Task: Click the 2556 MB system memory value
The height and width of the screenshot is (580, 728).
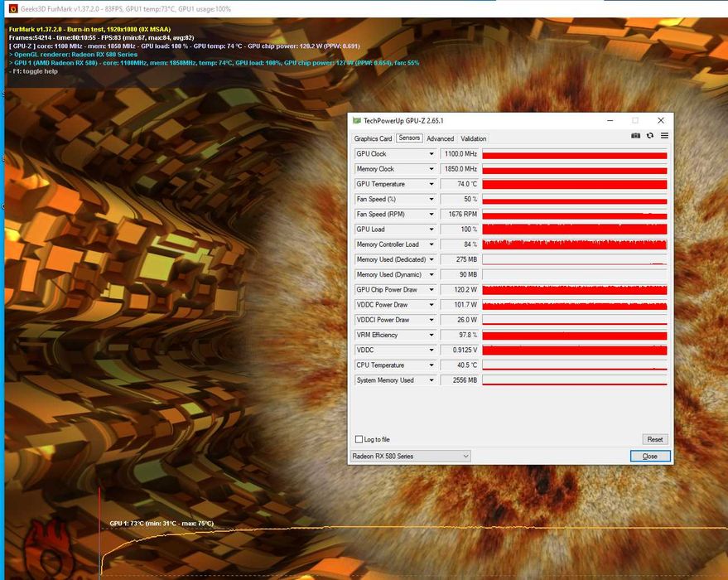Action: click(460, 380)
